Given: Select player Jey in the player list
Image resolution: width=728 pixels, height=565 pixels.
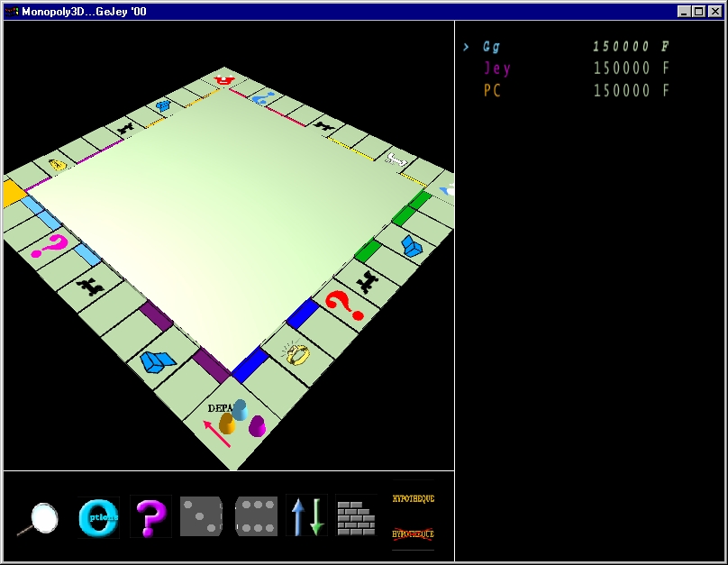Looking at the screenshot, I should tap(496, 68).
